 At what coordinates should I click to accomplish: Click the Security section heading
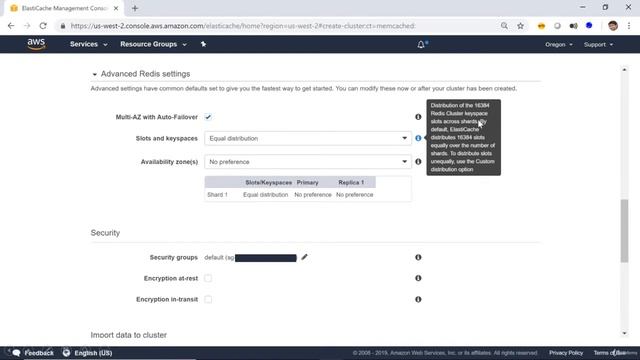[105, 233]
